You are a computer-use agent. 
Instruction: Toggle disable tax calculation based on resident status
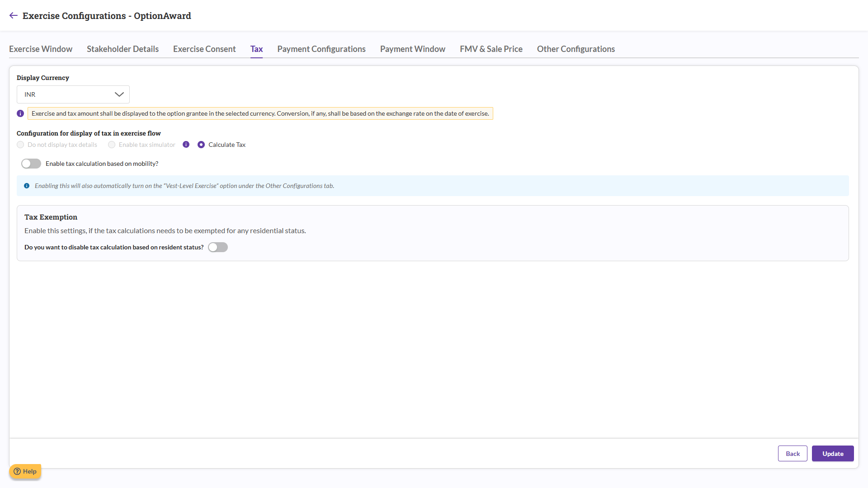click(217, 247)
